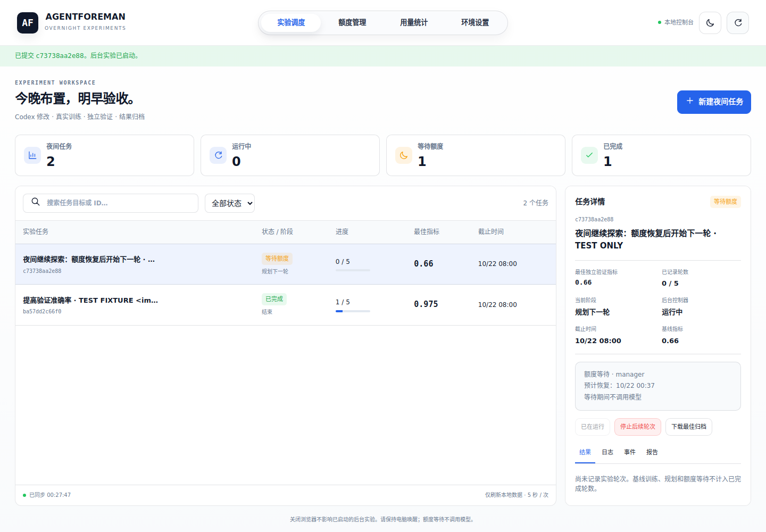
Task: Toggle dark mode with the moon icon
Action: [710, 23]
